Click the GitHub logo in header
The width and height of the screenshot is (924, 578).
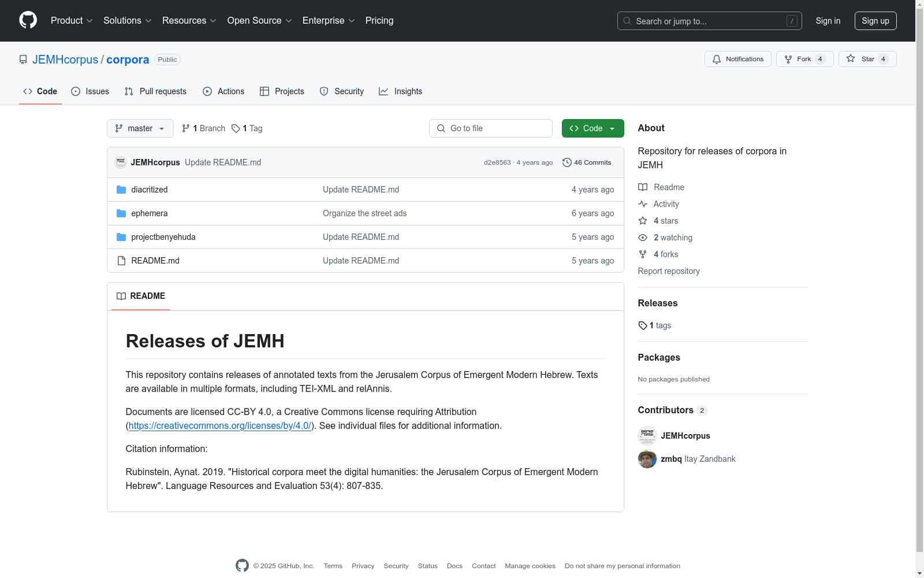click(x=28, y=20)
